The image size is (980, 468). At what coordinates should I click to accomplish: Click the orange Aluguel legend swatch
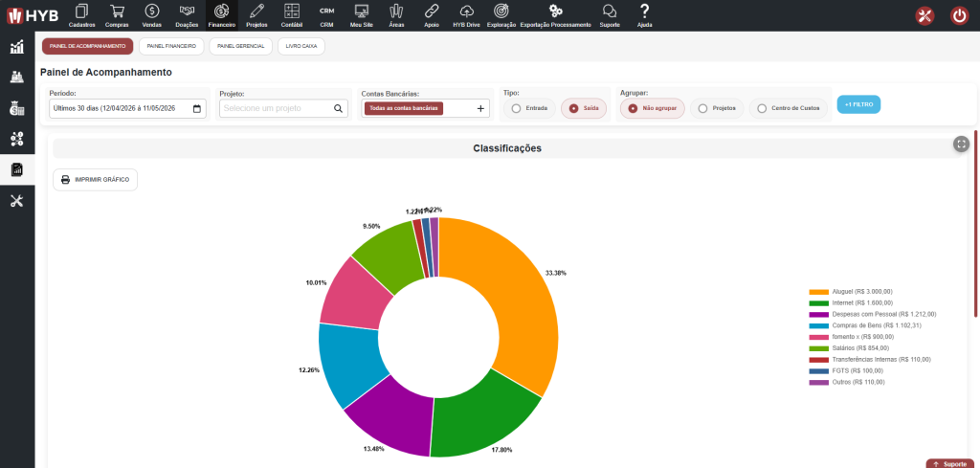pyautogui.click(x=819, y=292)
